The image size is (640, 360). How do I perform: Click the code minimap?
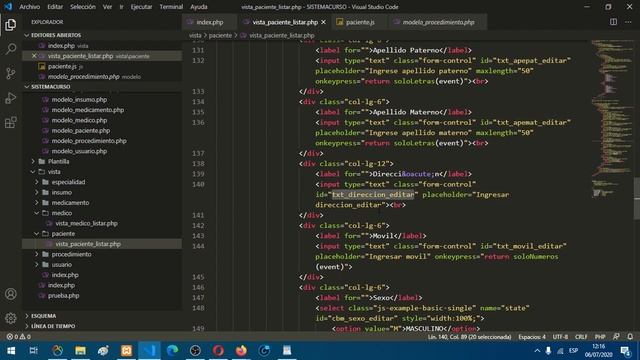[612, 118]
